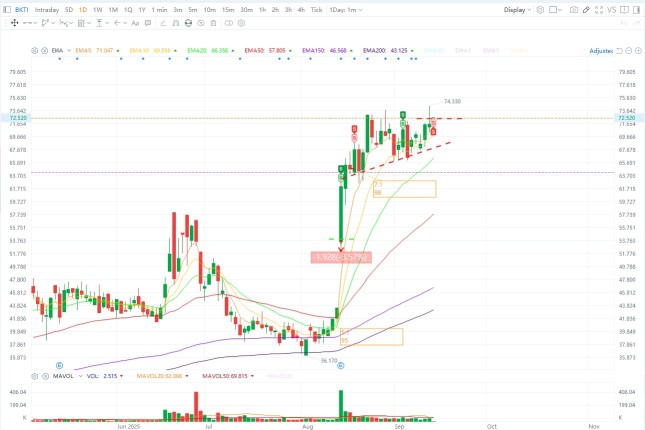
Task: Open the Display dropdown menu
Action: coord(517,9)
